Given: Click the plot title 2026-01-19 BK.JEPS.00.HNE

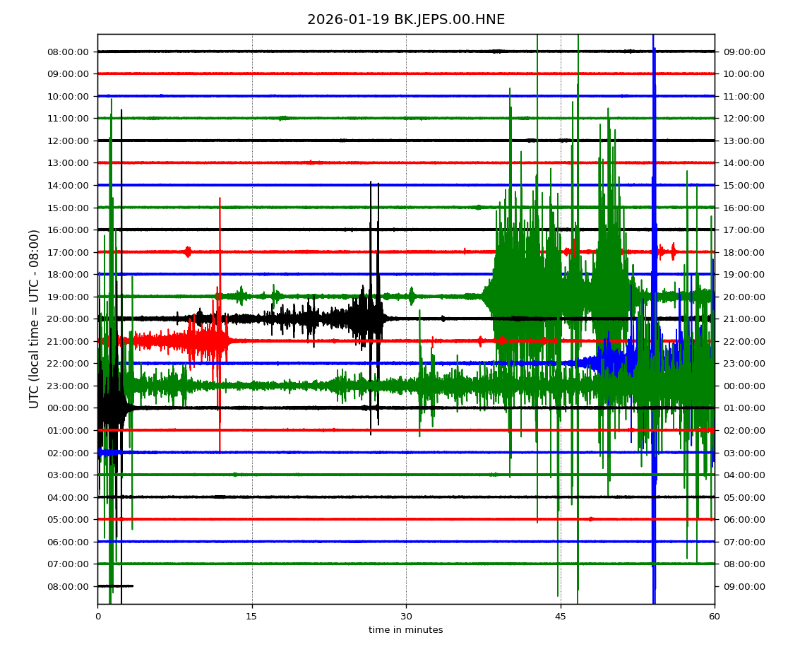Looking at the screenshot, I should click(406, 20).
